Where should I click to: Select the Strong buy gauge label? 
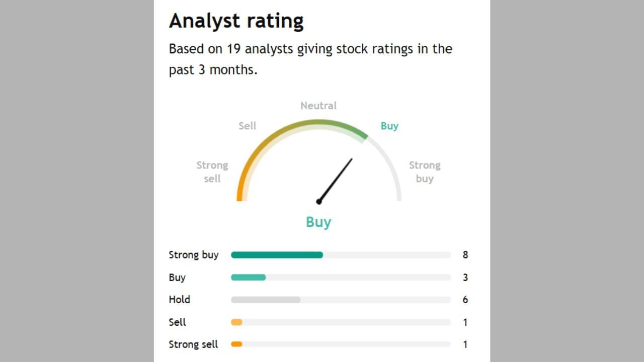[x=424, y=172]
